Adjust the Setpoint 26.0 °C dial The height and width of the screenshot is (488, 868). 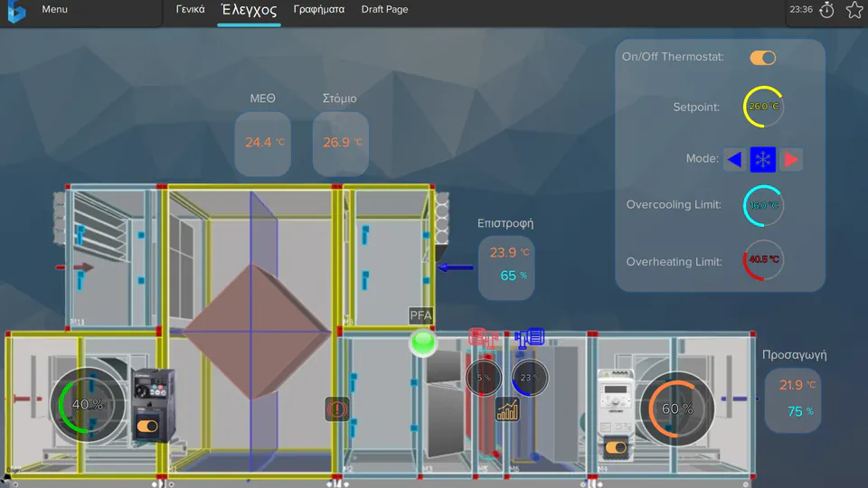(763, 107)
